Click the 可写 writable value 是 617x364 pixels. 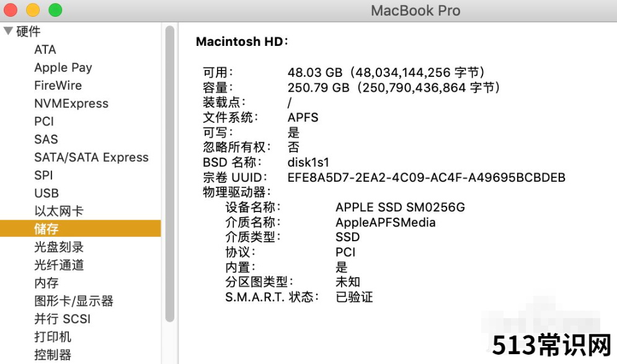point(293,132)
